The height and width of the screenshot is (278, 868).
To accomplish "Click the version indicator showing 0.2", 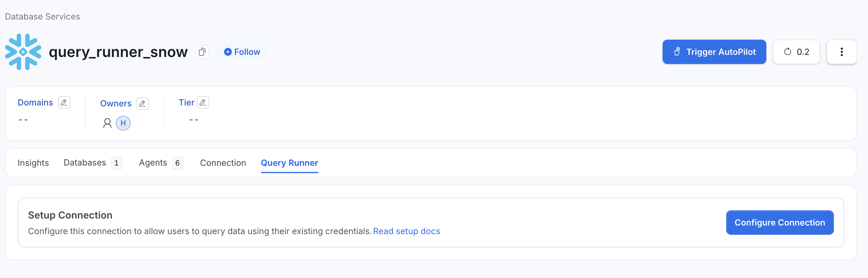I will click(796, 52).
